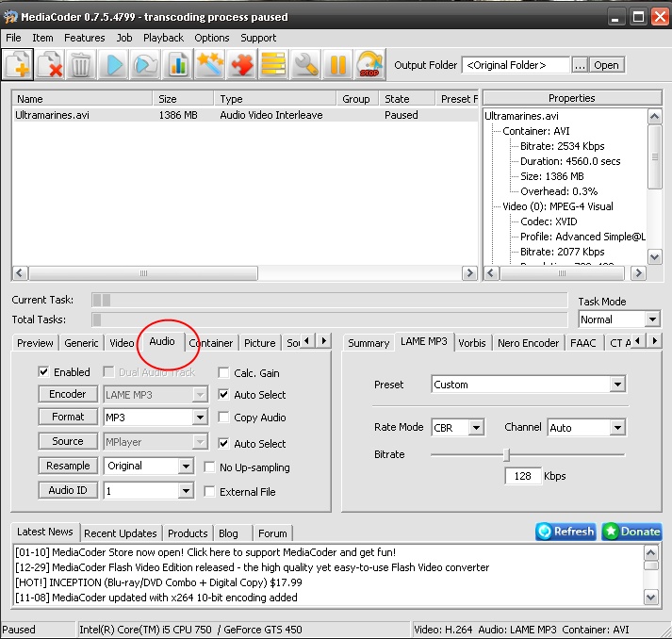Click the MediaCoder title bar app icon
This screenshot has height=639, width=672.
(10, 17)
